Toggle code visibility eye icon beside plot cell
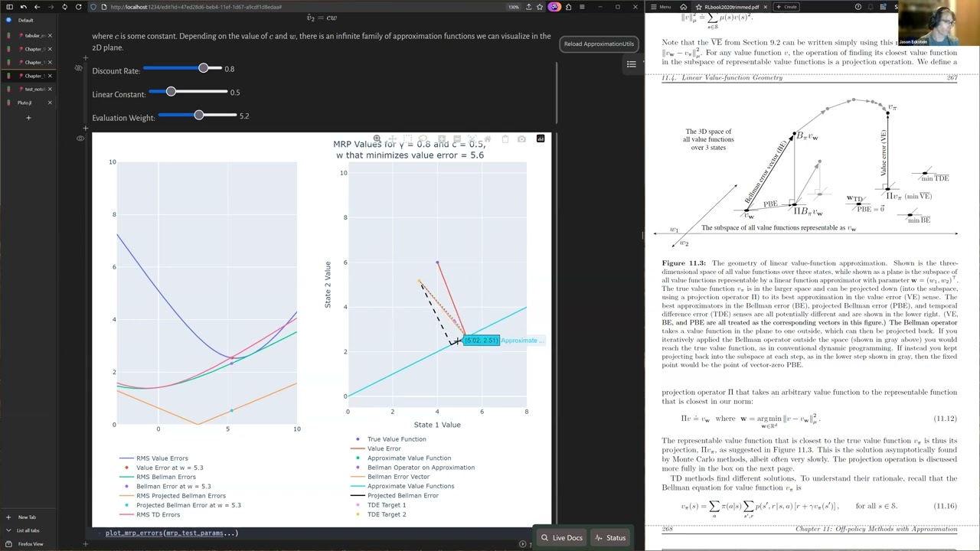Viewport: 980px width, 551px height. point(80,139)
